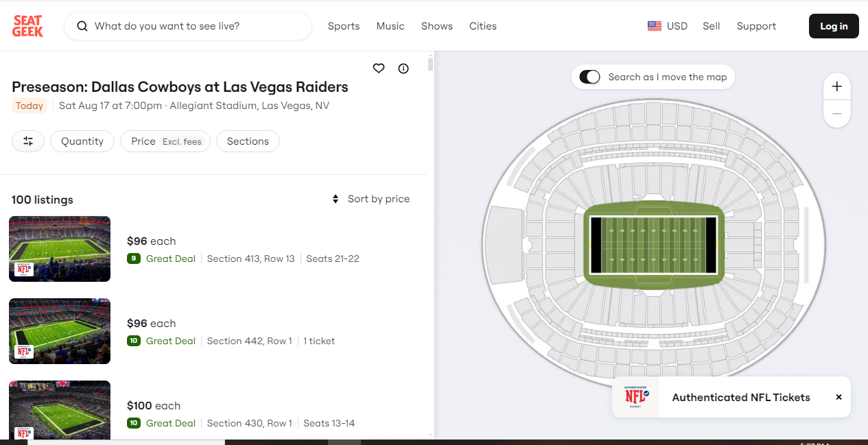Go to the Support link
Viewport: 868px width, 445px height.
756,26
